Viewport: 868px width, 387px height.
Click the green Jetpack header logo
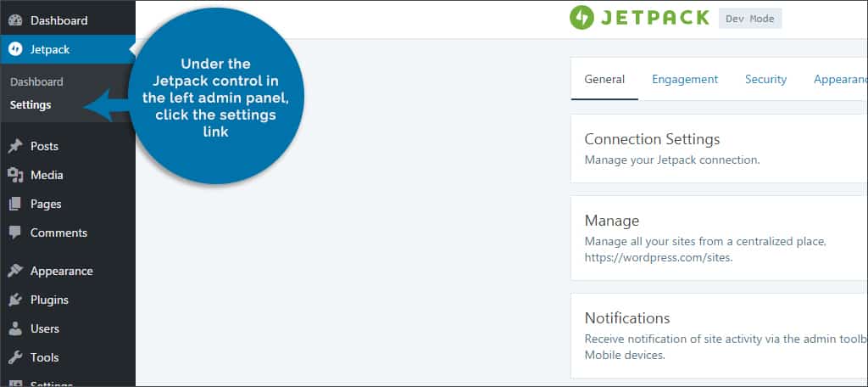pyautogui.click(x=581, y=18)
